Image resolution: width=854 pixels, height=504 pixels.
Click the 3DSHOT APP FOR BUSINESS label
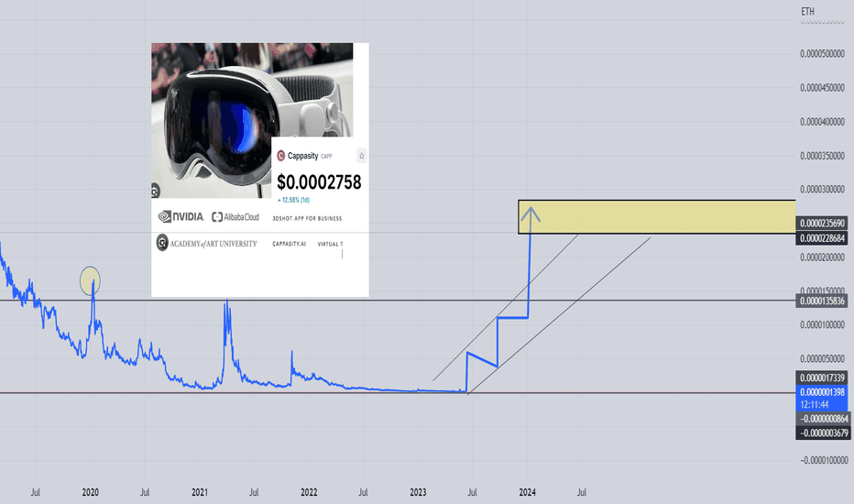pos(307,218)
